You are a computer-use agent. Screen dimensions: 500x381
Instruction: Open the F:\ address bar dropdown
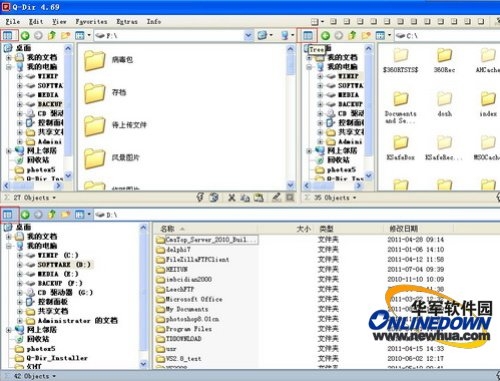(x=248, y=35)
